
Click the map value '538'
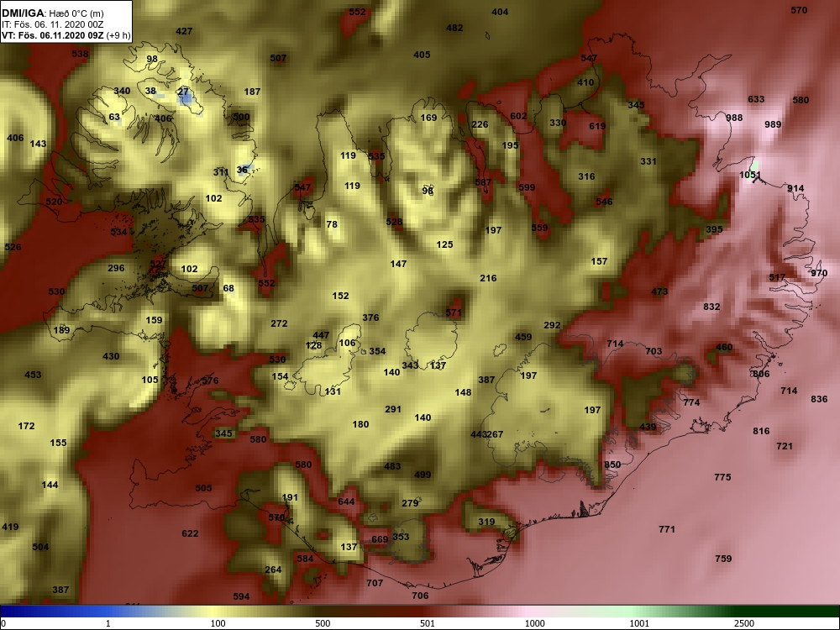(80, 54)
